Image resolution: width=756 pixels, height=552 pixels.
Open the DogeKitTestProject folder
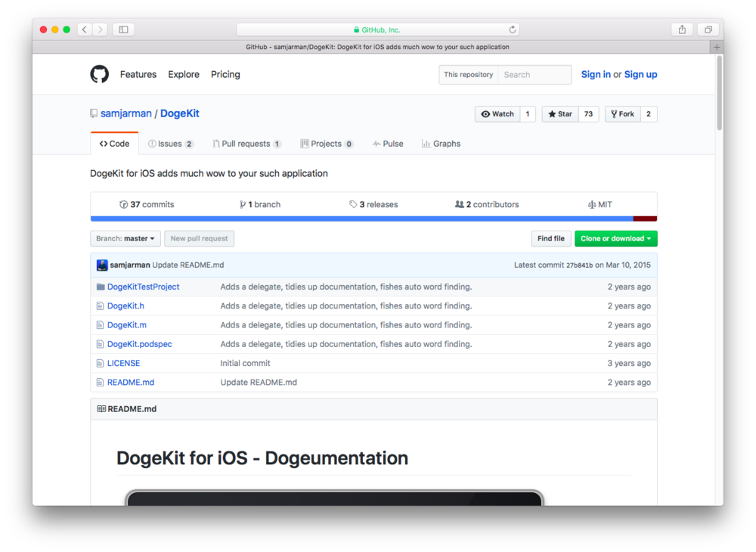pos(143,287)
